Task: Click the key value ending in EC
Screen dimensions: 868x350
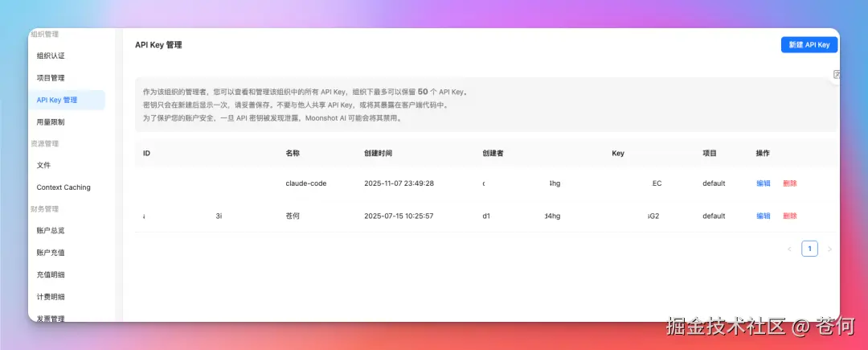Action: tap(657, 183)
